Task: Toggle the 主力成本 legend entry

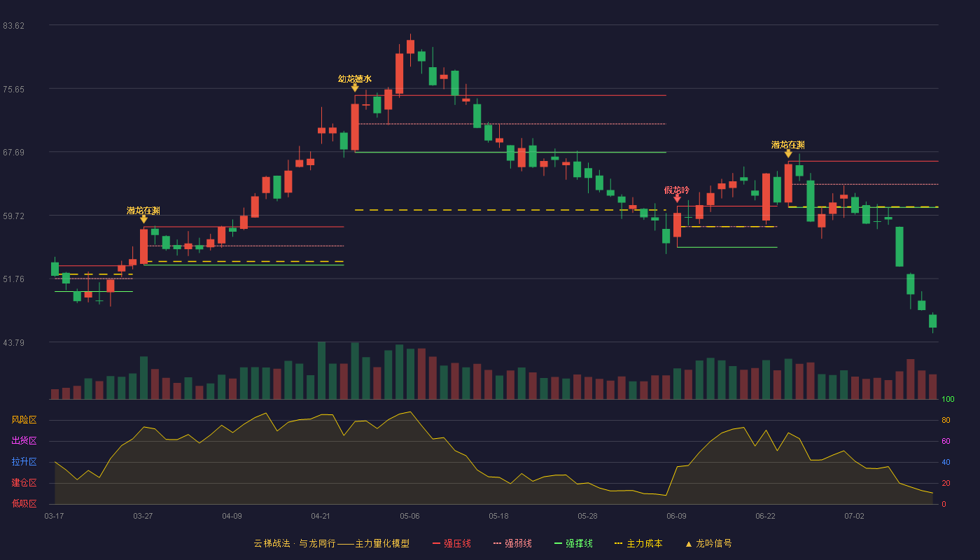Action: (638, 543)
